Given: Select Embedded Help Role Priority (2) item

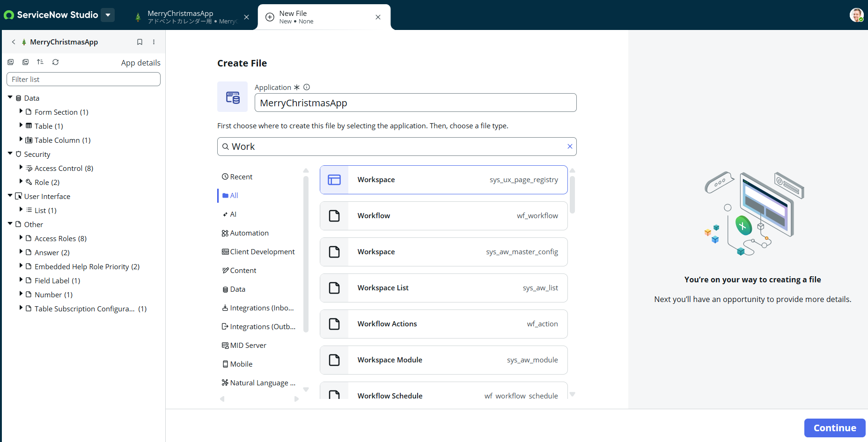Looking at the screenshot, I should tap(87, 266).
